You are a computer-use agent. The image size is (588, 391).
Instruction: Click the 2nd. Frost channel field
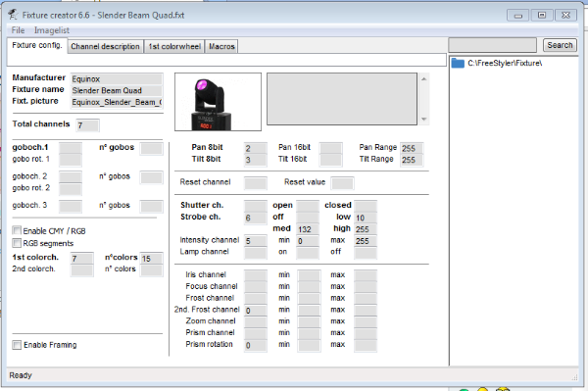[256, 311]
